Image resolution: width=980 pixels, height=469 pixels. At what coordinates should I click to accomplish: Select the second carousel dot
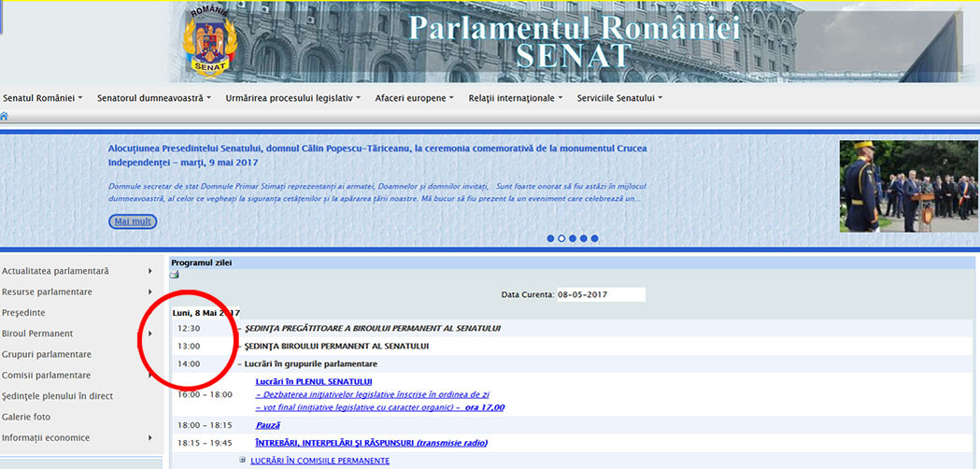coord(561,238)
